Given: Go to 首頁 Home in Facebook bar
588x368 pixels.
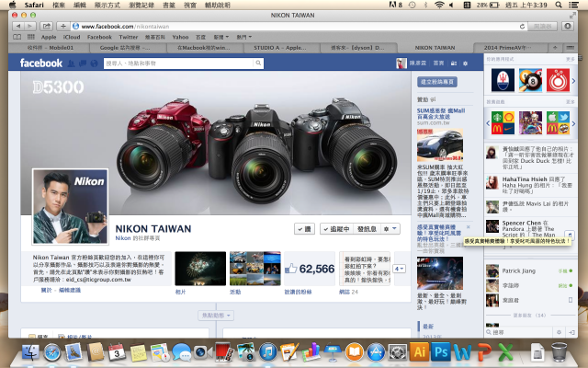Looking at the screenshot, I should (438, 63).
